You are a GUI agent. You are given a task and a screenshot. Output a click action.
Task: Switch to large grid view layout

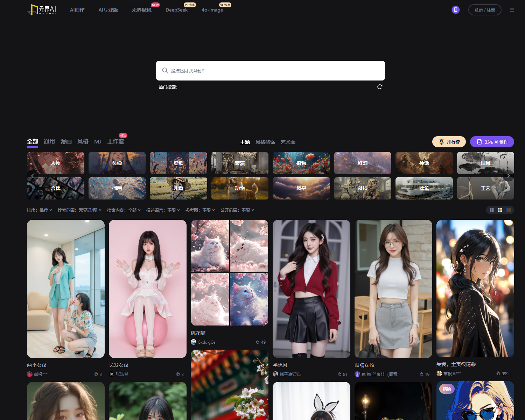click(492, 210)
